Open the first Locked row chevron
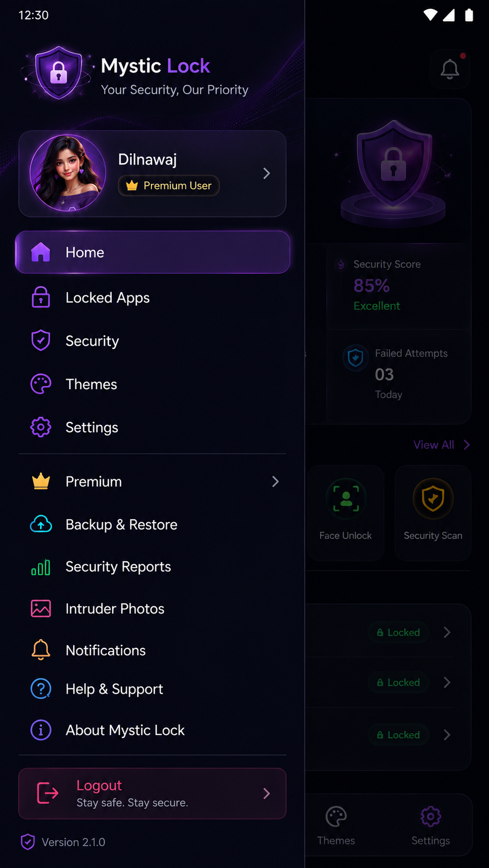 [x=447, y=632]
